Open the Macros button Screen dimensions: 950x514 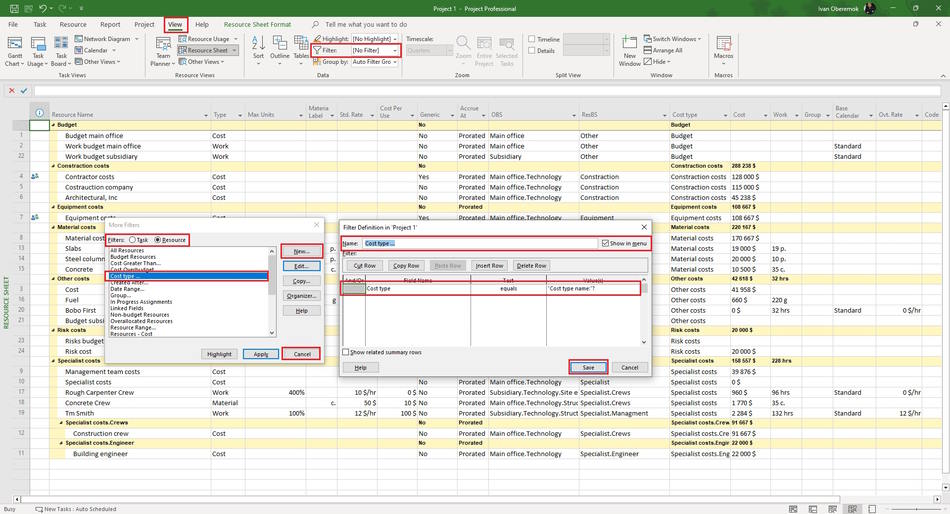point(723,48)
